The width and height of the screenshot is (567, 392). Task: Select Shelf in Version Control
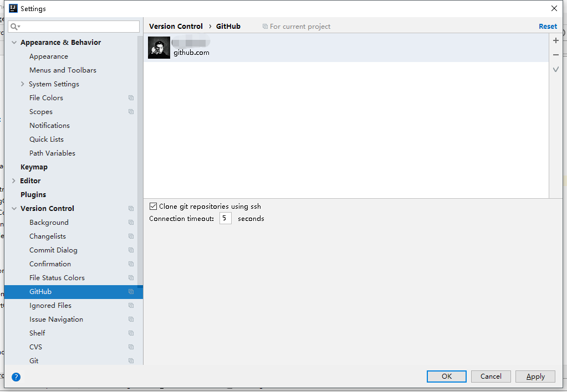[x=37, y=333]
